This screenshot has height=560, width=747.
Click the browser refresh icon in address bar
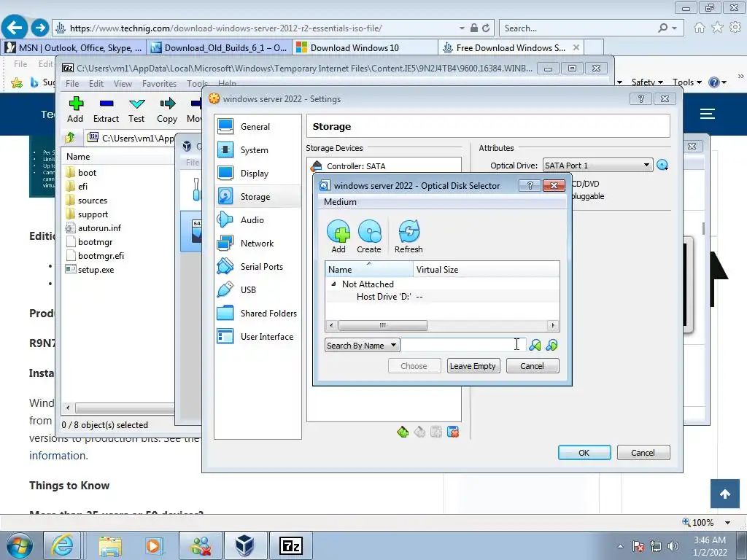[x=486, y=28]
